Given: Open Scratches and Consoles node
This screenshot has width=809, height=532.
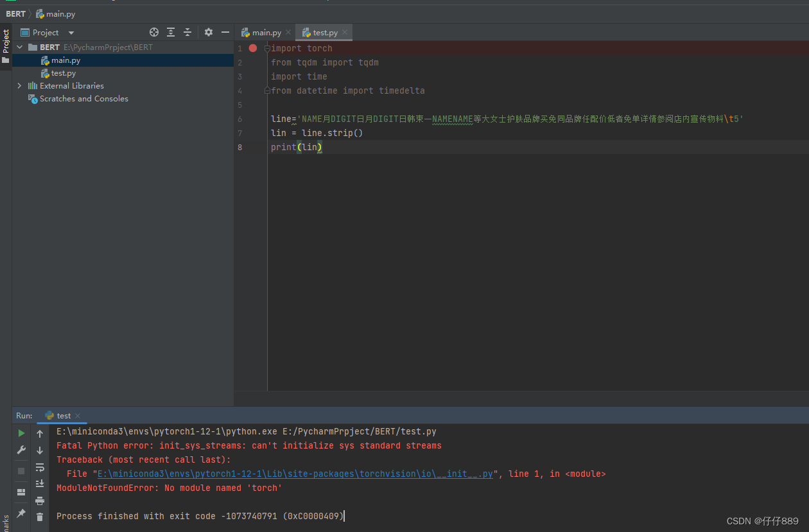Looking at the screenshot, I should tap(83, 99).
